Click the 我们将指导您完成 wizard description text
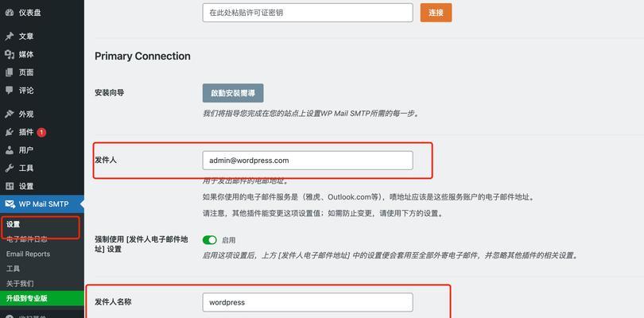Screen dimensions: 644x318 (312, 114)
